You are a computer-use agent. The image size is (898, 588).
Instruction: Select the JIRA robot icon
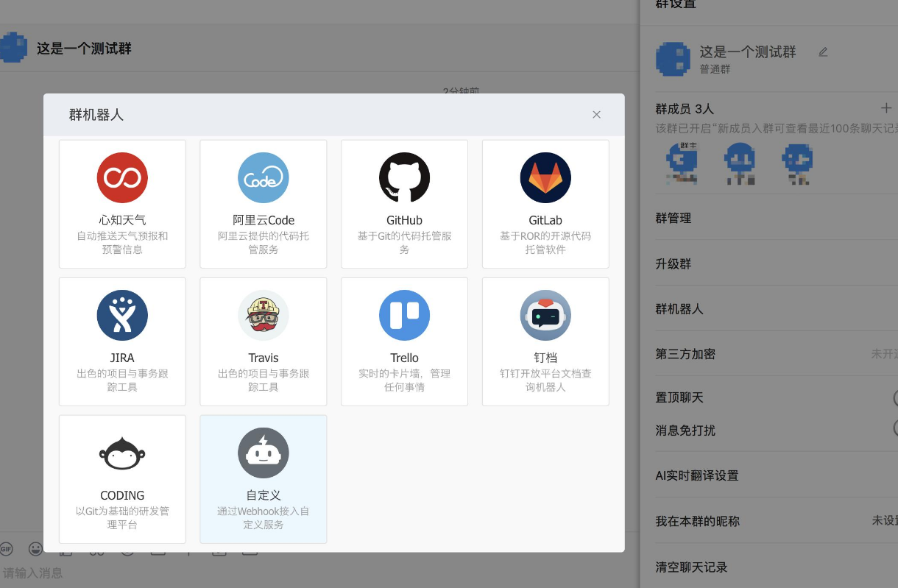point(122,316)
